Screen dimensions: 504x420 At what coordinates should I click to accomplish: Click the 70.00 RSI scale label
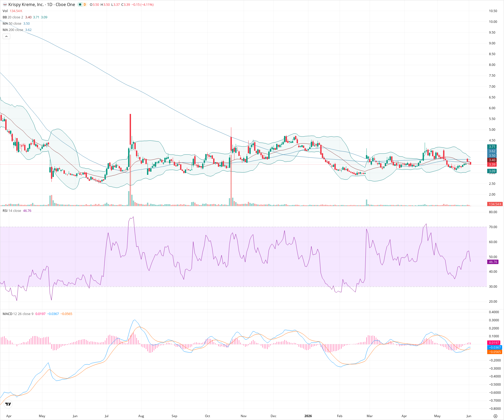(x=493, y=227)
